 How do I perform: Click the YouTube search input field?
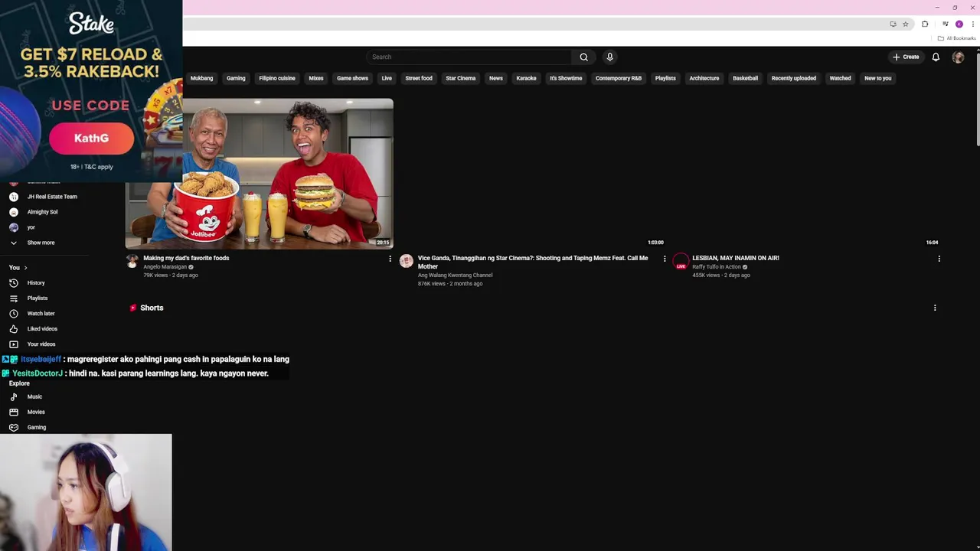pyautogui.click(x=469, y=57)
